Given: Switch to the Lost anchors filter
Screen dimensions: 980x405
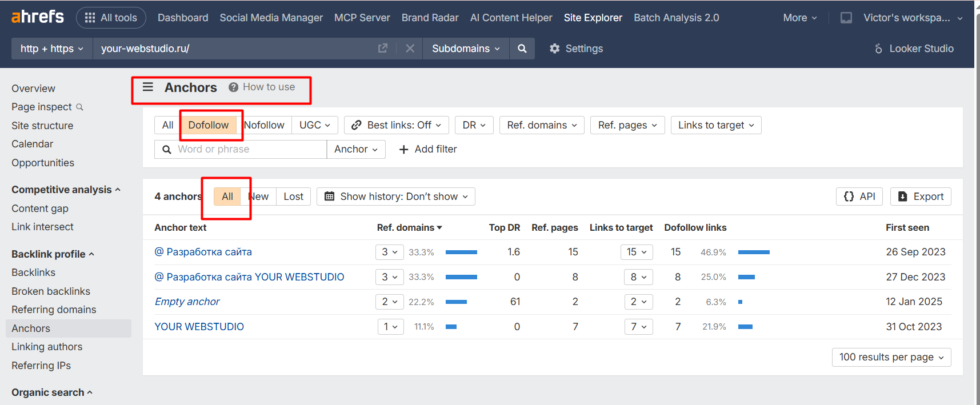Looking at the screenshot, I should pos(293,197).
